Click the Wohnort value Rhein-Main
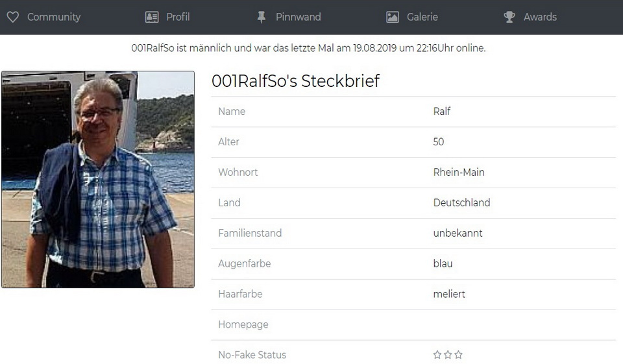Screen dimensions: 623x364 point(459,172)
